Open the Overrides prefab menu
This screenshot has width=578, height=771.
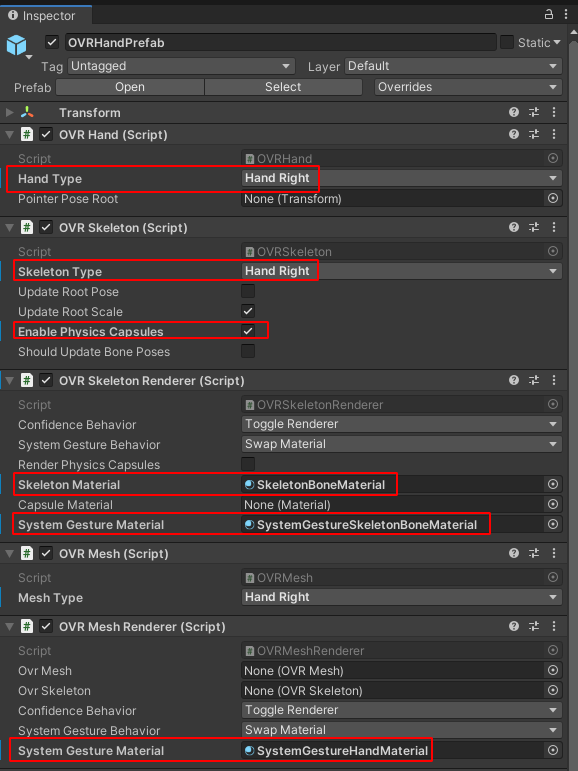[468, 87]
